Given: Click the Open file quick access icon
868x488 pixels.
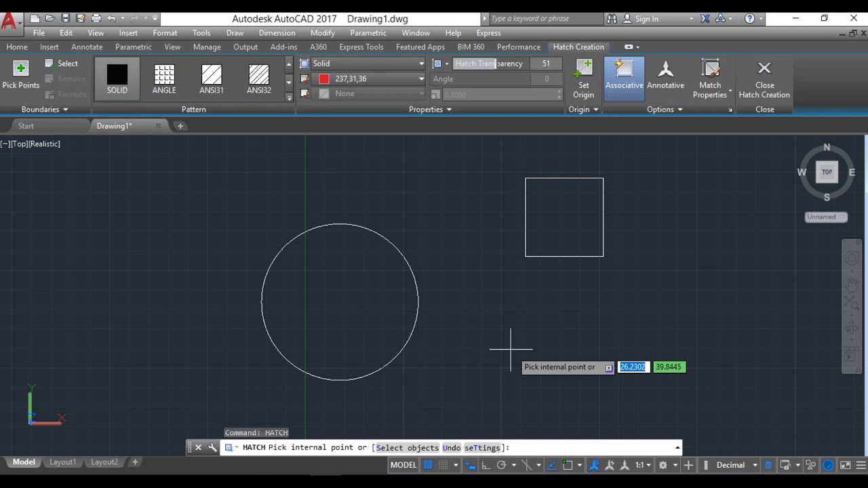Looking at the screenshot, I should point(50,18).
